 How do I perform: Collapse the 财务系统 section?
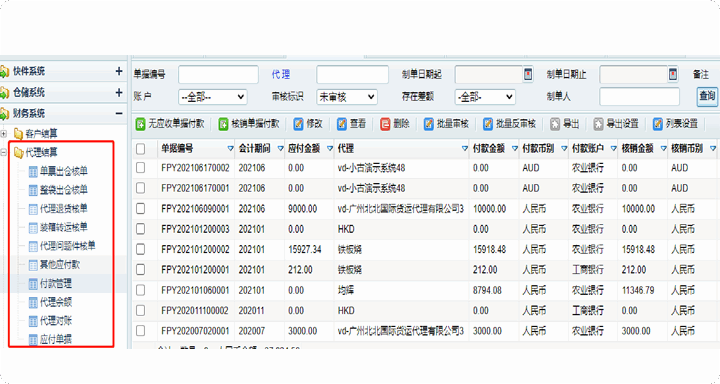(x=119, y=113)
